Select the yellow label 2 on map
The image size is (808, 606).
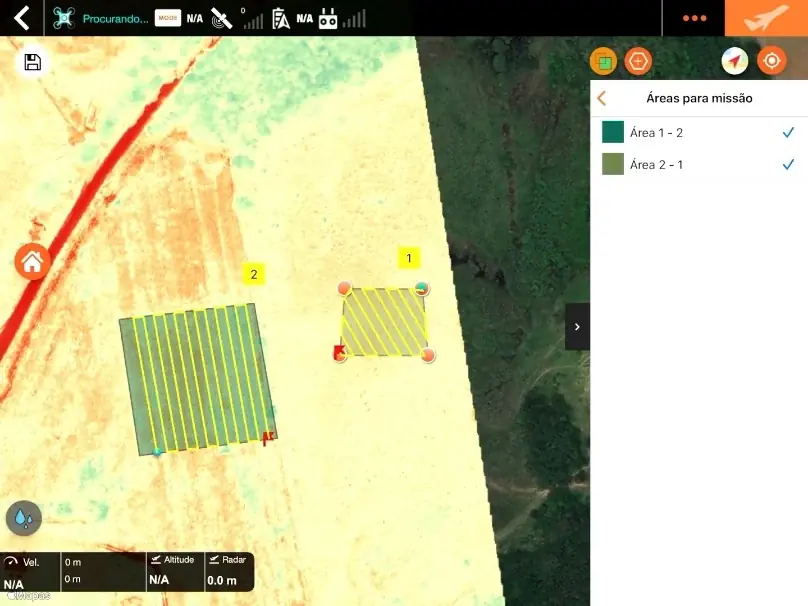tap(254, 274)
